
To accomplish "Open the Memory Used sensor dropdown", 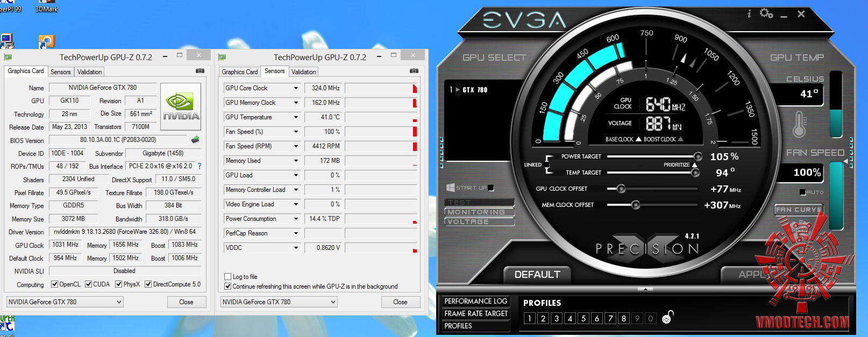I will 296,161.
